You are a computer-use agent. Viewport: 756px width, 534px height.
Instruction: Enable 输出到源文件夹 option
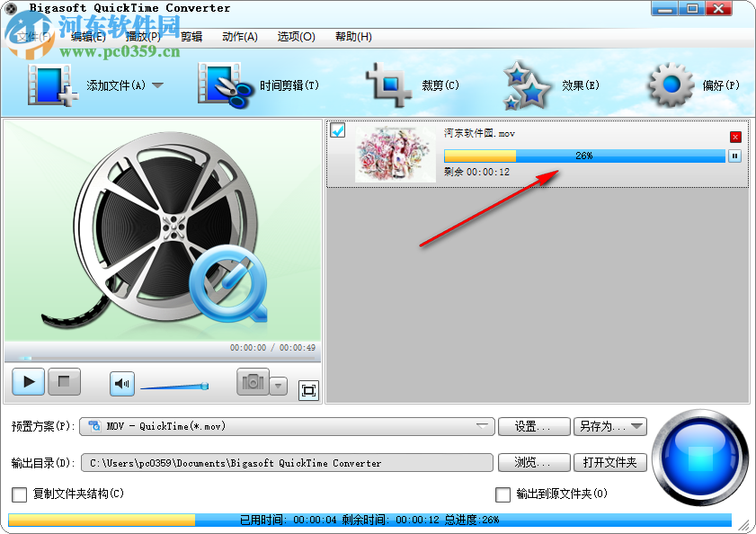click(x=504, y=495)
